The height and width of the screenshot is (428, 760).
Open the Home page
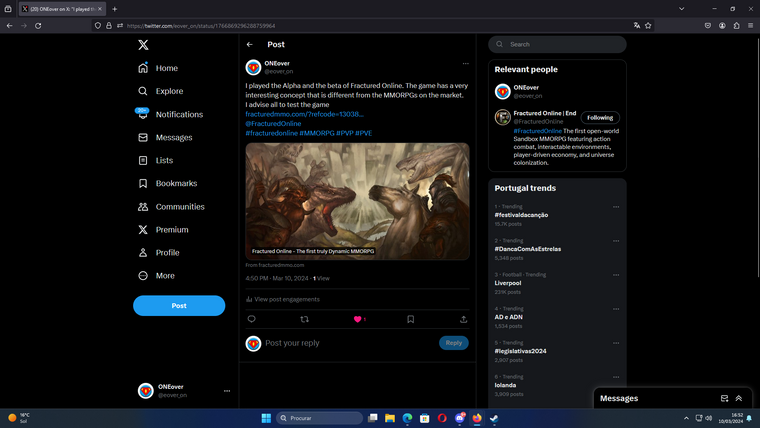point(158,68)
